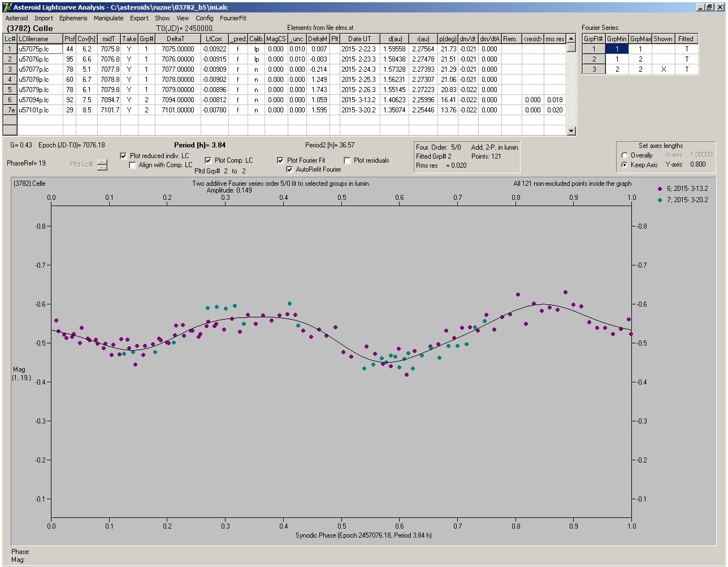
Task: Select the Overally axes radio button
Action: (x=624, y=155)
